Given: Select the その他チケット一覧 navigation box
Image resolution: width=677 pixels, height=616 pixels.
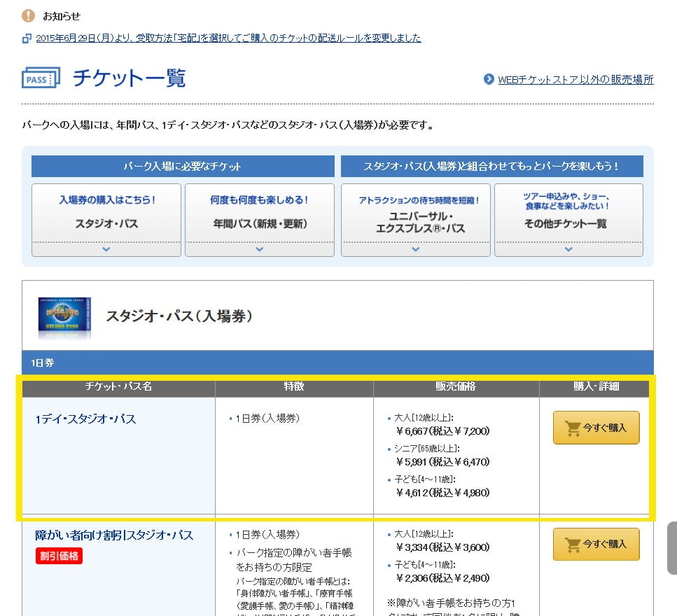Looking at the screenshot, I should (568, 213).
